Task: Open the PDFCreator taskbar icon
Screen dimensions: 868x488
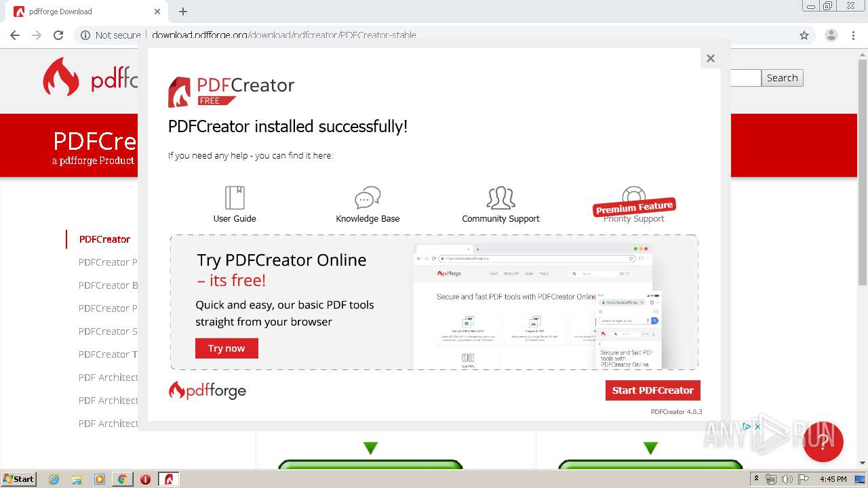Action: 169,479
